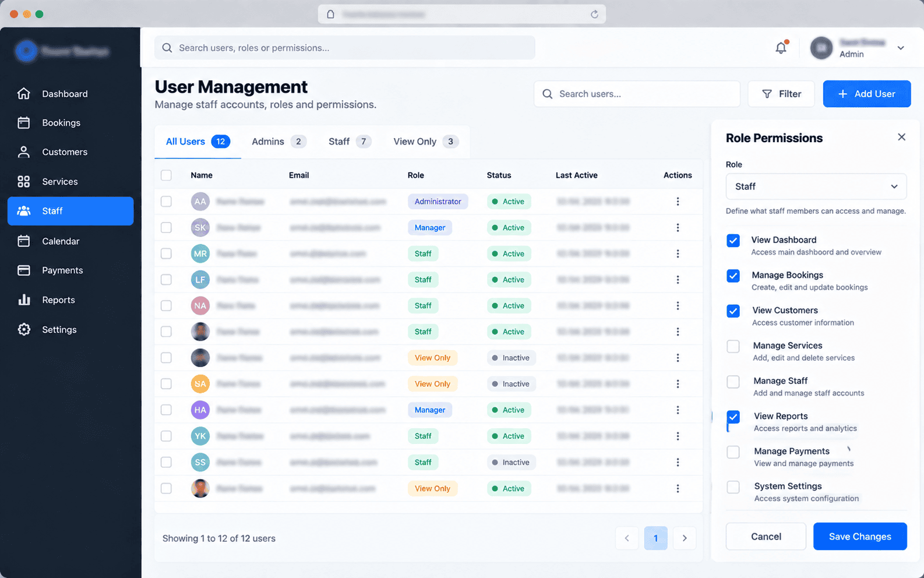
Task: Select page 1 in pagination
Action: [x=655, y=538]
